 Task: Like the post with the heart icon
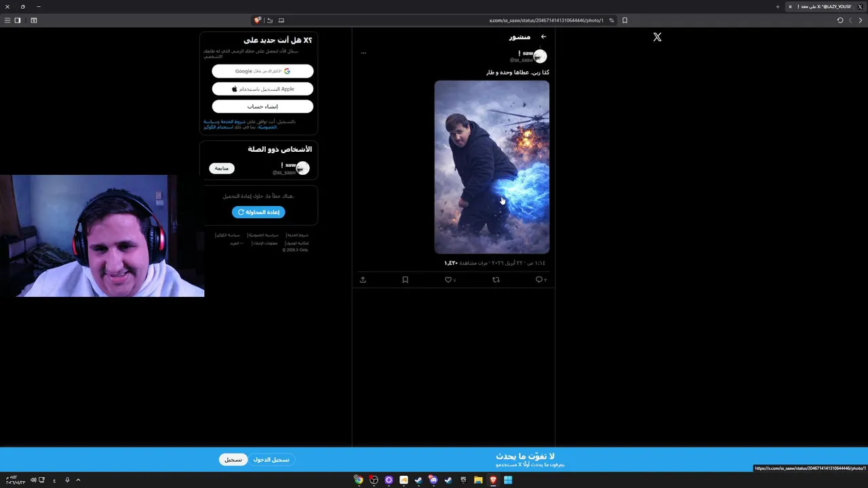(x=448, y=279)
